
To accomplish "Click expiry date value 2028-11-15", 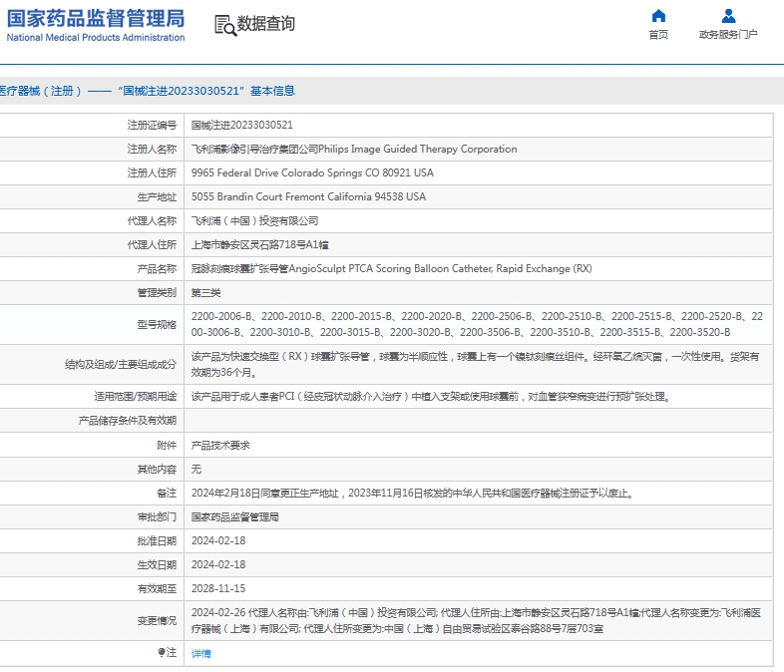I will (x=218, y=588).
